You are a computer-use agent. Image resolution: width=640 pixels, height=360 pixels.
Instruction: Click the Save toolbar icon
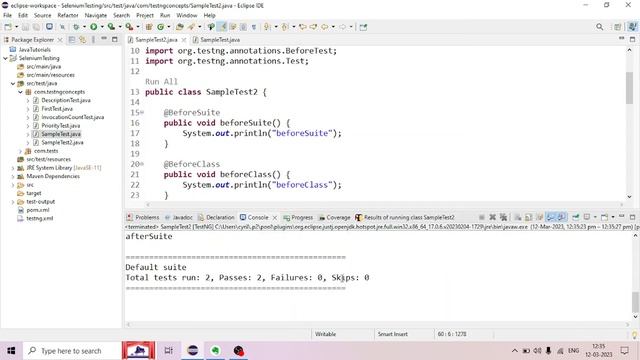pos(25,27)
